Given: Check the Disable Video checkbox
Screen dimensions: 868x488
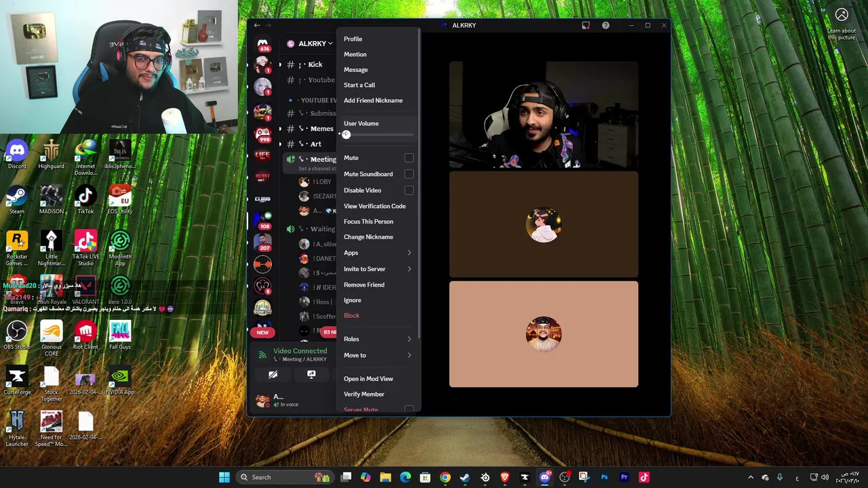Looking at the screenshot, I should (x=409, y=190).
